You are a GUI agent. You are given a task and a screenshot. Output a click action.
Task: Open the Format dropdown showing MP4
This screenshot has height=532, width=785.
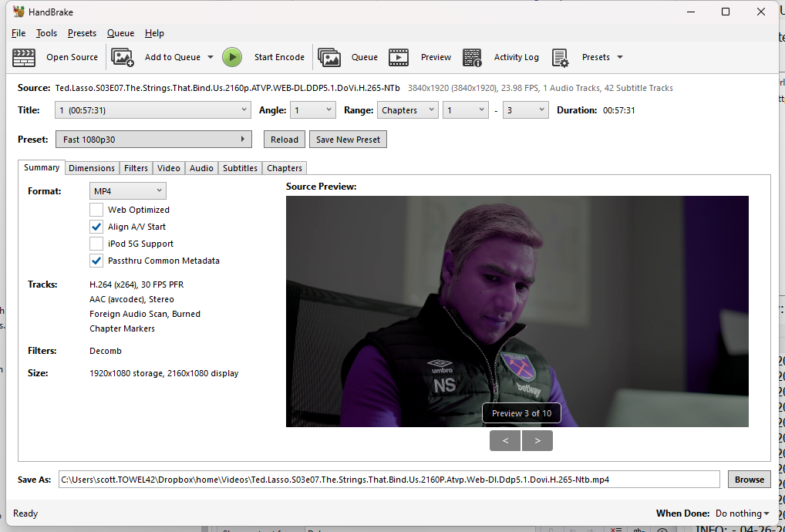(x=128, y=190)
